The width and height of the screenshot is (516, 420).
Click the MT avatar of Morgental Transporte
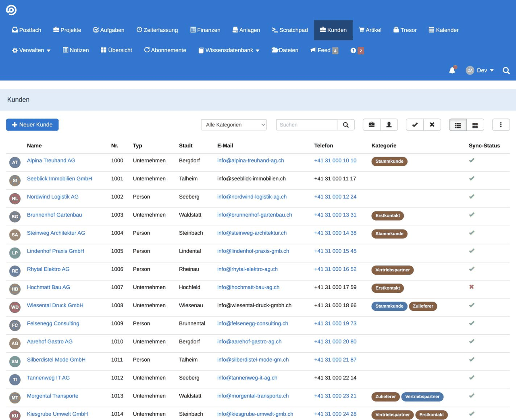pos(15,398)
